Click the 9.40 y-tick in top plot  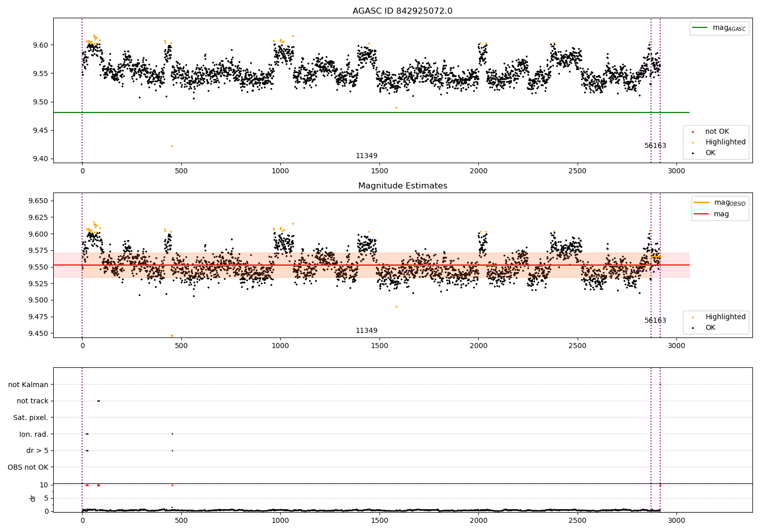point(40,159)
